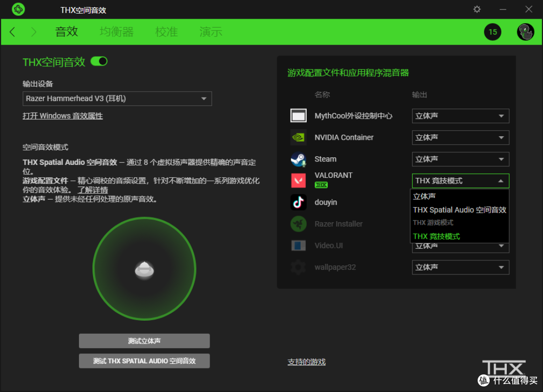
Task: Click the douyin app icon
Action: pyautogui.click(x=298, y=202)
